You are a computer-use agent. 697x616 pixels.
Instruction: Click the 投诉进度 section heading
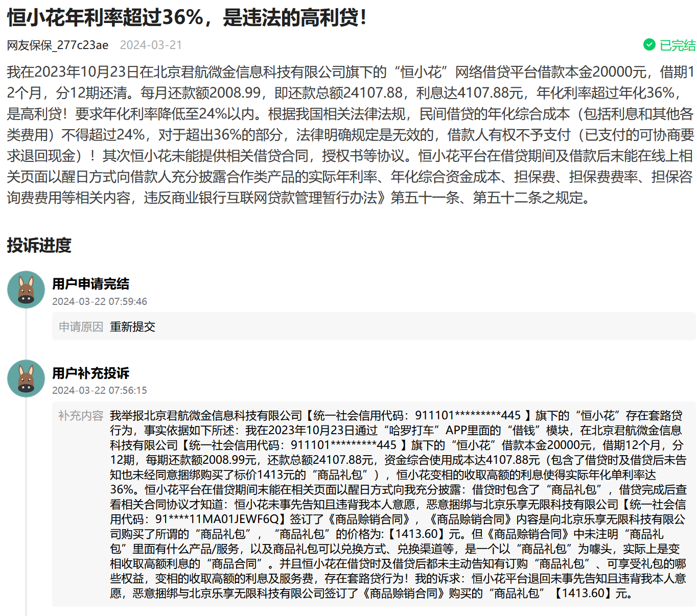[x=39, y=245]
